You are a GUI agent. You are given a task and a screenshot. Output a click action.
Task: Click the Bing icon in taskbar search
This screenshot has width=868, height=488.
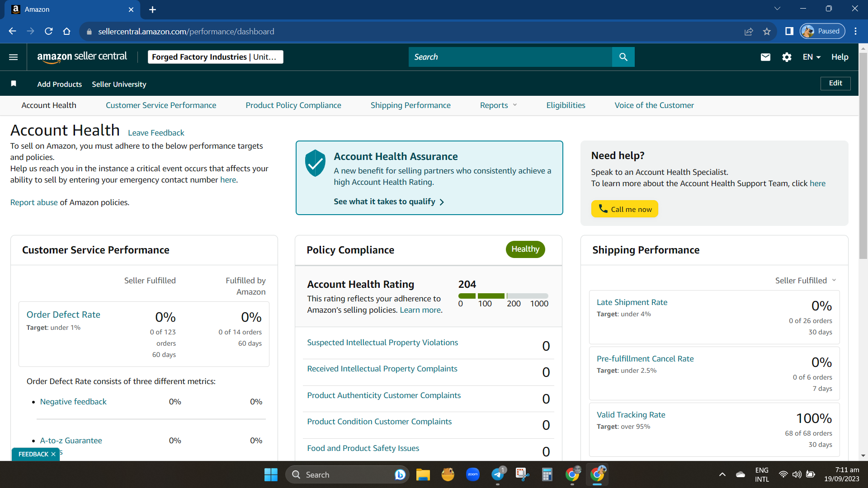click(x=400, y=474)
